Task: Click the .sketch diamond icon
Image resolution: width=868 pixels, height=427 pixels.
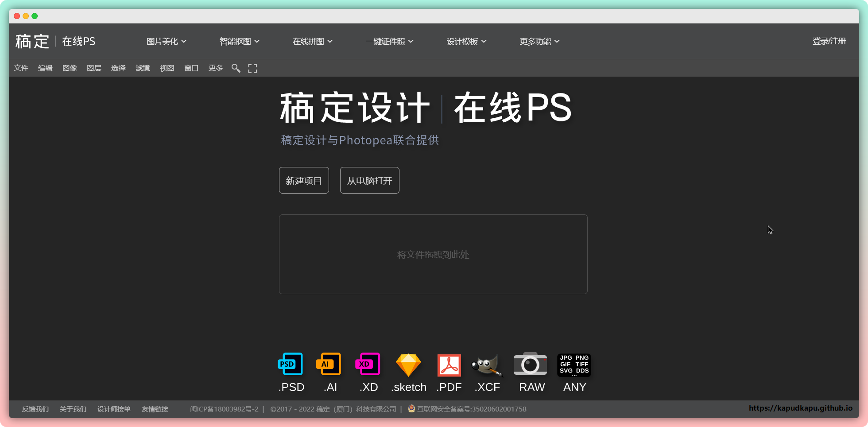Action: [408, 365]
